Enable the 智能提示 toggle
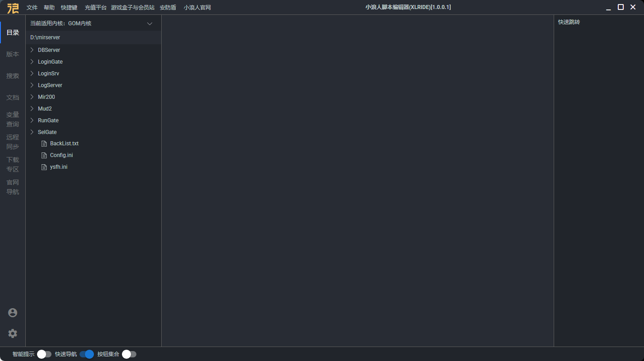This screenshot has width=644, height=361. 44,354
